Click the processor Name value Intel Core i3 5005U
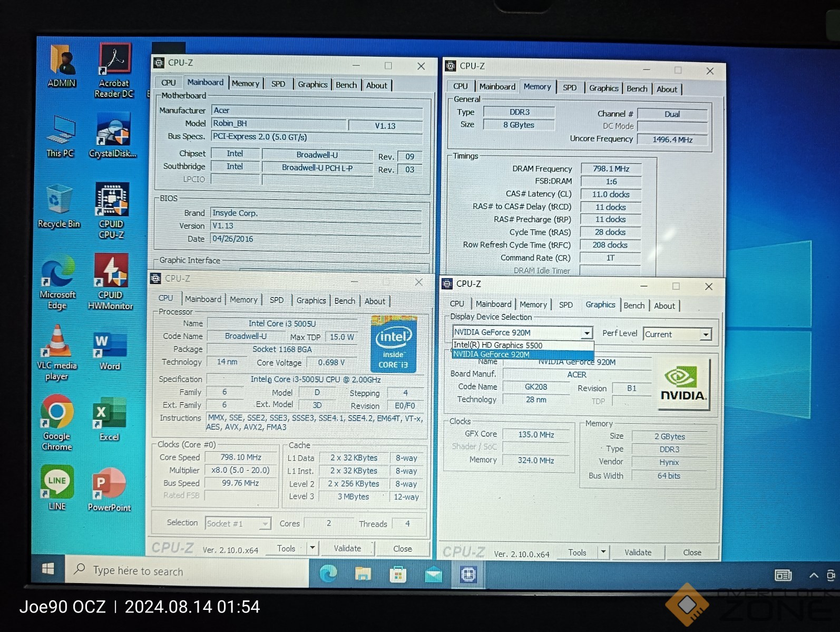The image size is (840, 632). (x=282, y=324)
